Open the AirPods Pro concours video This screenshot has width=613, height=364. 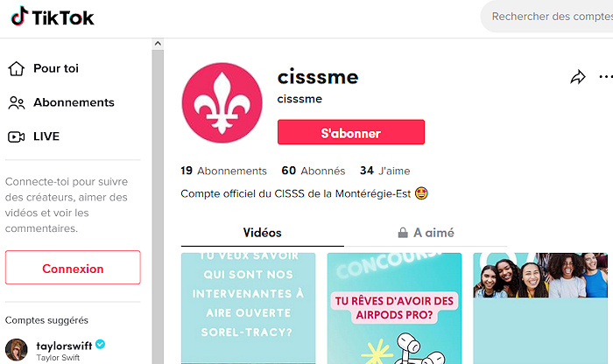pyautogui.click(x=394, y=309)
